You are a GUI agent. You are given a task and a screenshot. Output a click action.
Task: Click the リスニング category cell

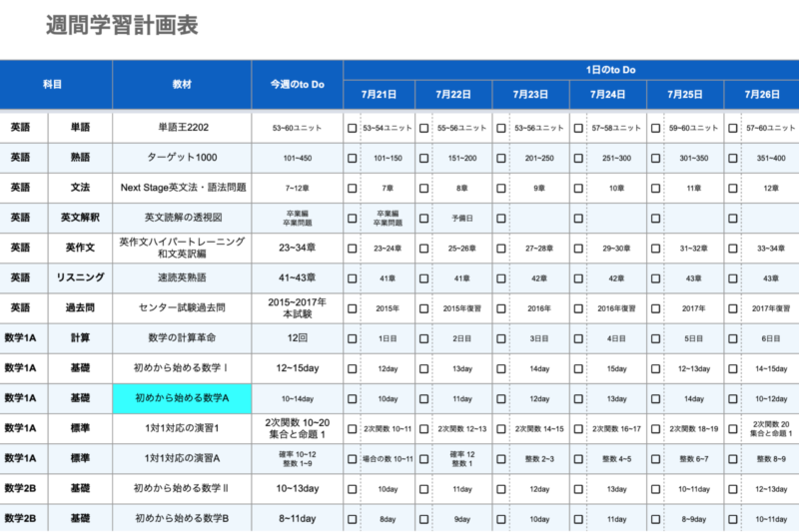pyautogui.click(x=80, y=277)
